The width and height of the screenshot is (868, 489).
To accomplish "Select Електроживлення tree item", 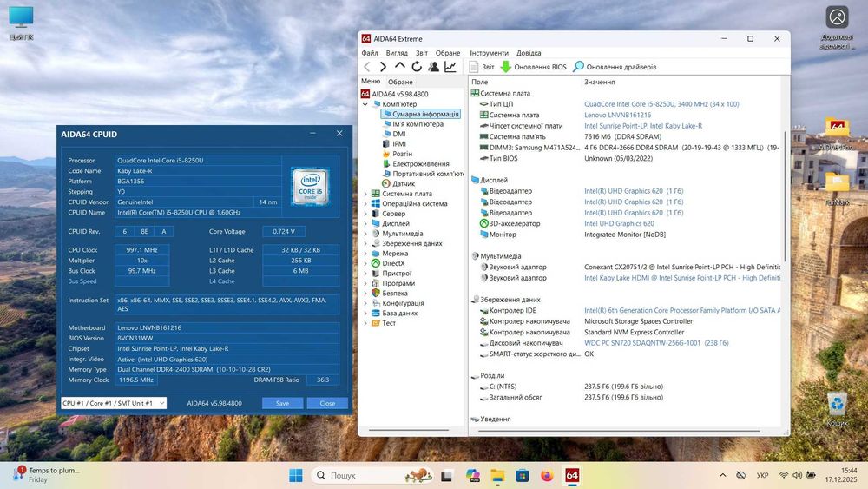I will [x=416, y=164].
